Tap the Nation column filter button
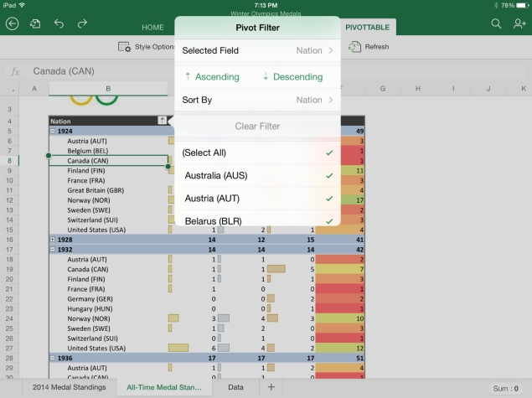 pos(163,121)
